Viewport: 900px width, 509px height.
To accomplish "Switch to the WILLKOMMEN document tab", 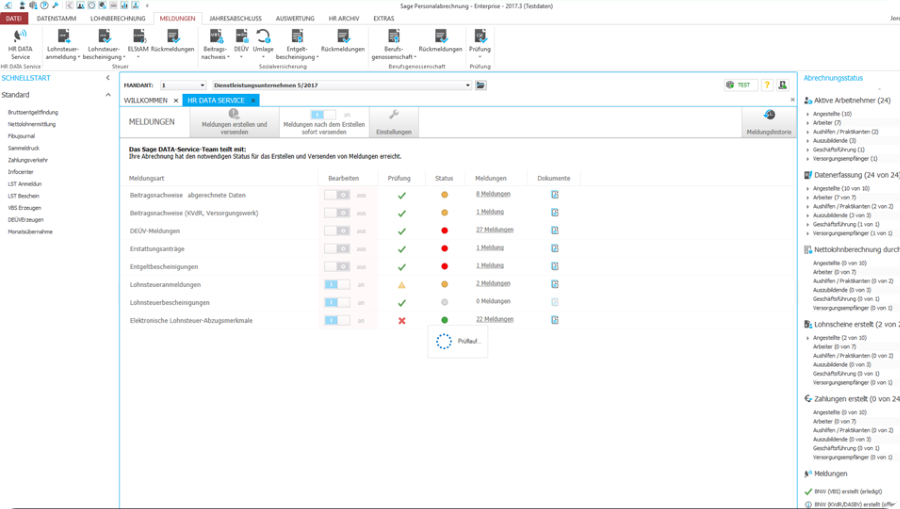I will pos(146,100).
